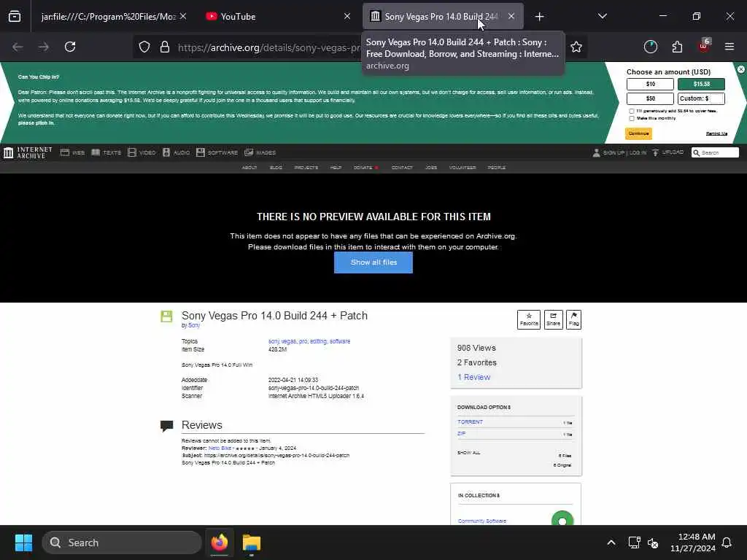
Task: Expand the list all tabs chevron
Action: coord(602,17)
